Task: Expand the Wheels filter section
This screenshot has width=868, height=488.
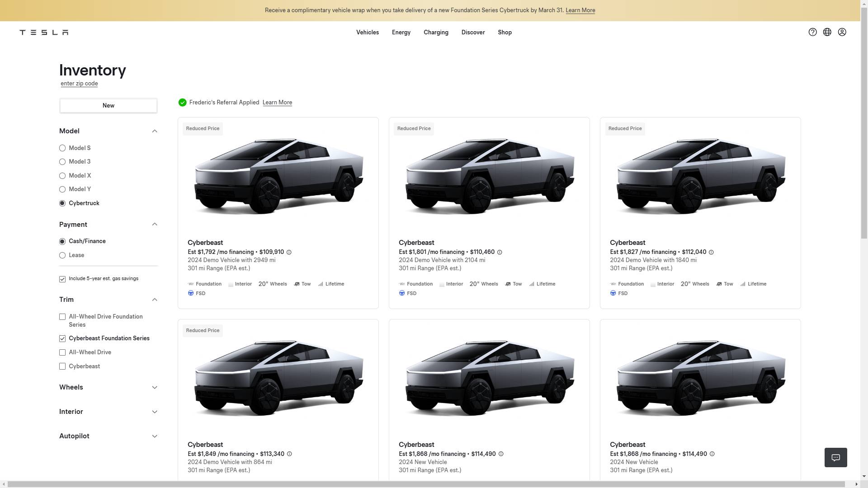Action: [x=154, y=387]
